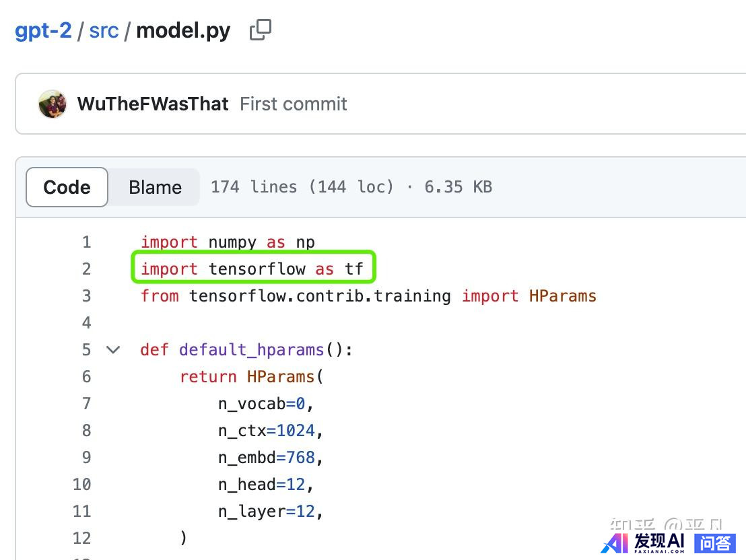Switch to the Code view tab
This screenshot has height=560, width=746.
pos(67,187)
